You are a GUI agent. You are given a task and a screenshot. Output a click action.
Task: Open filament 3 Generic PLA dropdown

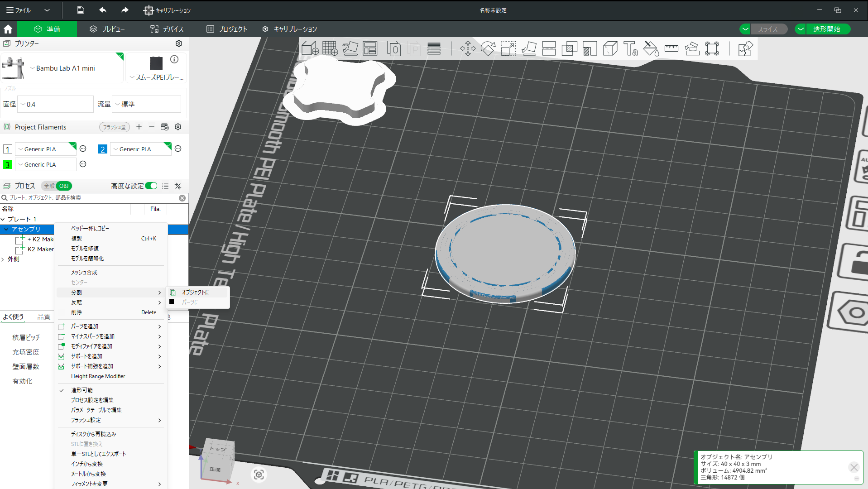[x=46, y=164]
